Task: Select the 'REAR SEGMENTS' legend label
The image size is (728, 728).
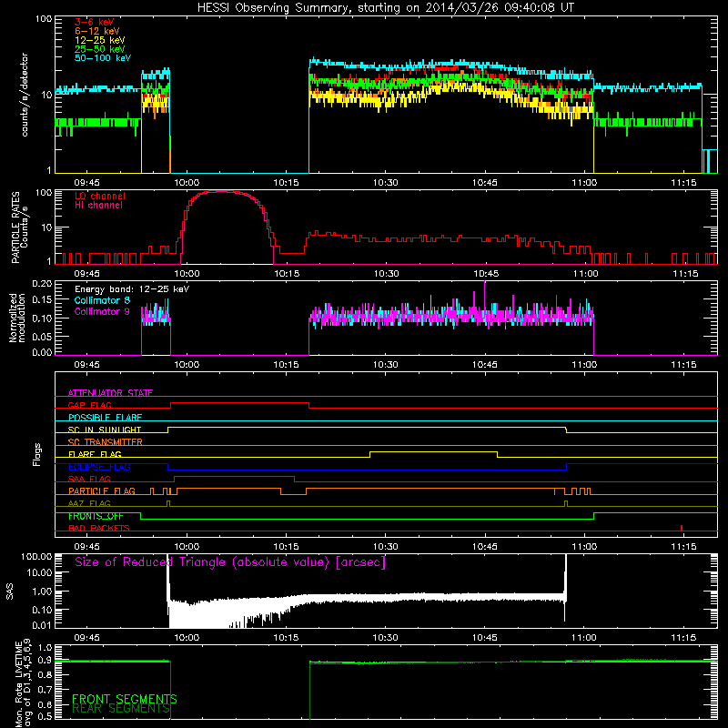Action: (121, 709)
